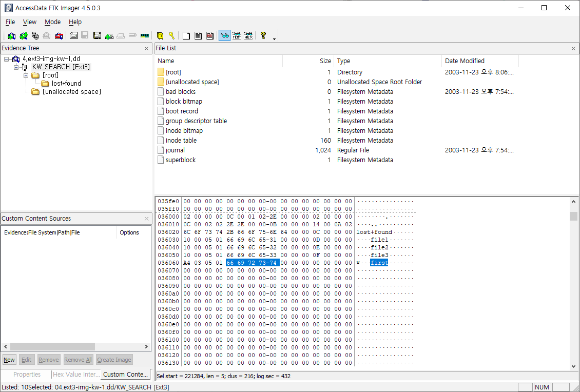The image size is (580, 392).
Task: Select the journal file icon in File List
Action: point(161,150)
